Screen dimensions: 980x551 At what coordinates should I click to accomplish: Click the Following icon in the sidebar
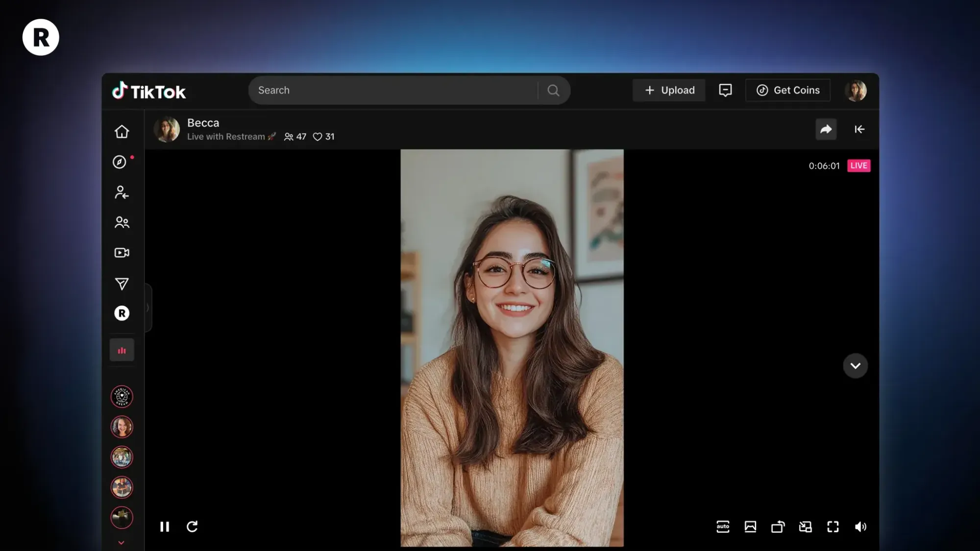pyautogui.click(x=122, y=192)
